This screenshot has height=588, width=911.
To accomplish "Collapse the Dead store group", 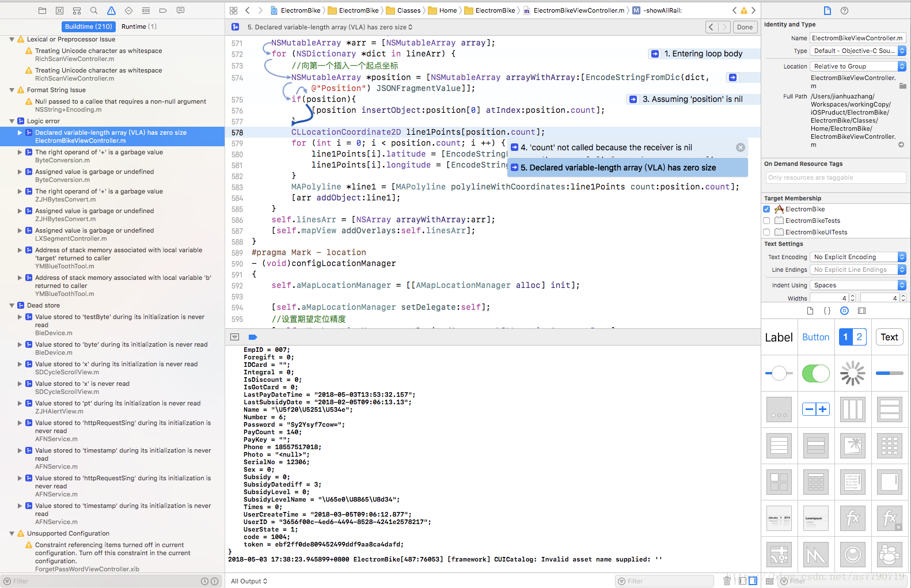I will 12,305.
